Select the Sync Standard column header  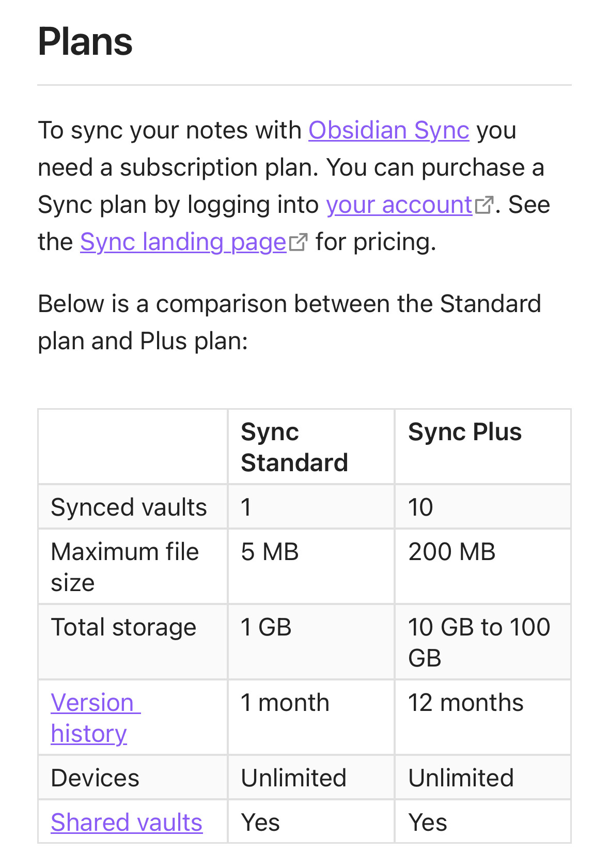click(x=311, y=447)
